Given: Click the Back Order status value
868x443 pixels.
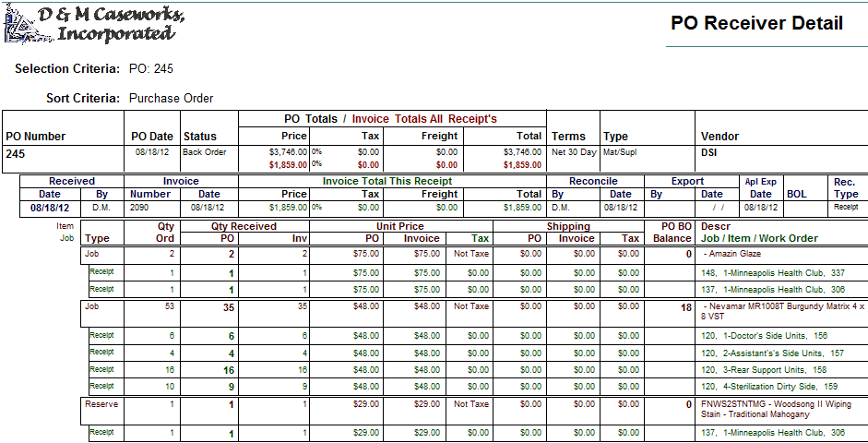Looking at the screenshot, I should pyautogui.click(x=204, y=152).
